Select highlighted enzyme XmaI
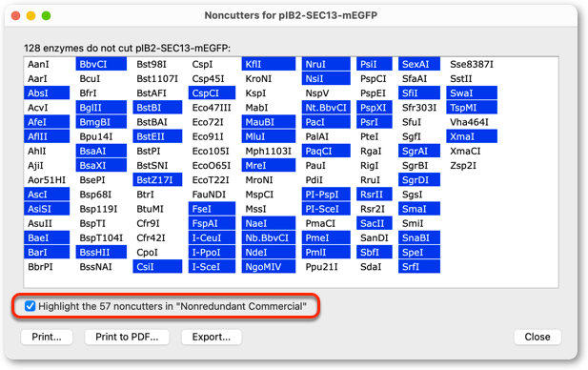 pos(472,136)
